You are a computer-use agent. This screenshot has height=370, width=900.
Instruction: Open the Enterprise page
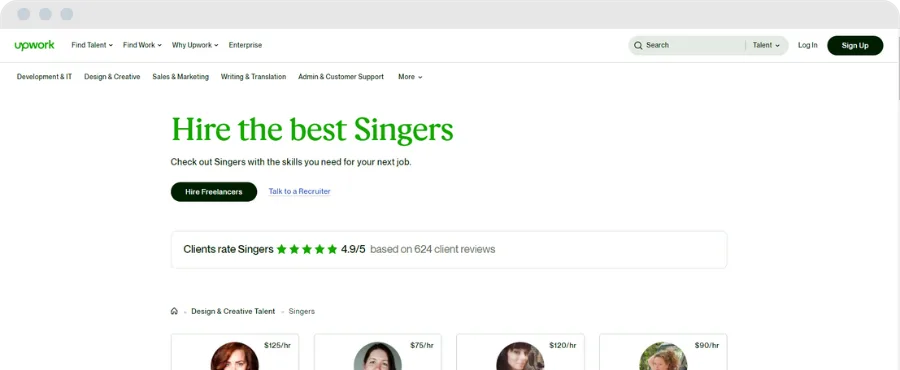[245, 45]
